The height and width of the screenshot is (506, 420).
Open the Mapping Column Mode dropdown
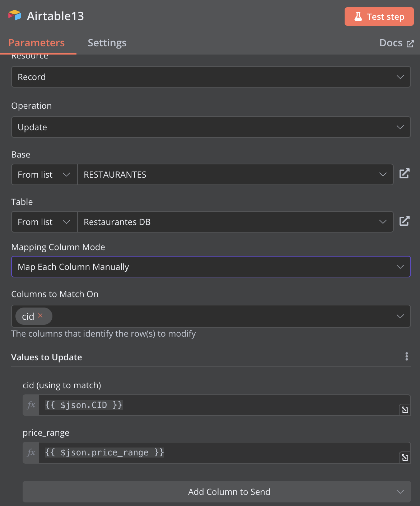coord(211,267)
